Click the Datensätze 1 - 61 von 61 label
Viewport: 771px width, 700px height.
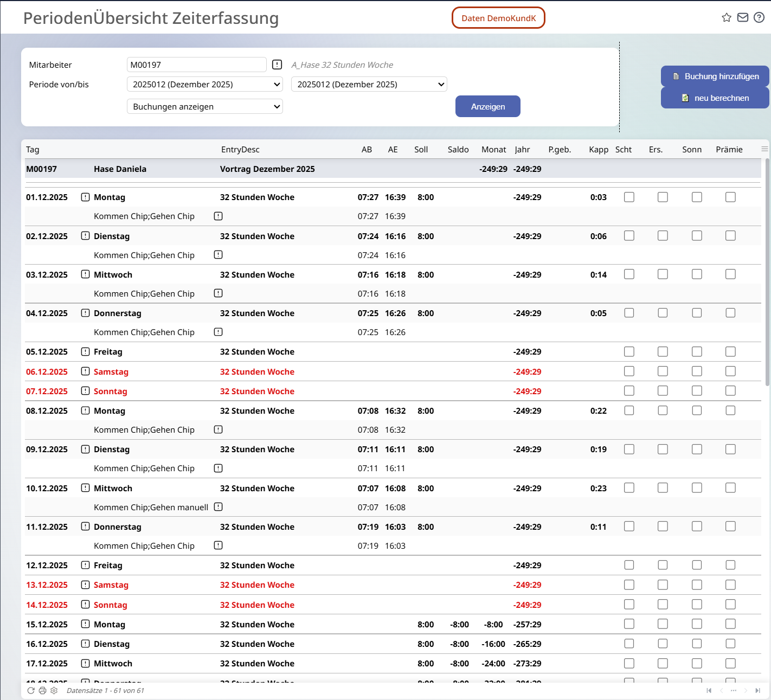pyautogui.click(x=105, y=690)
